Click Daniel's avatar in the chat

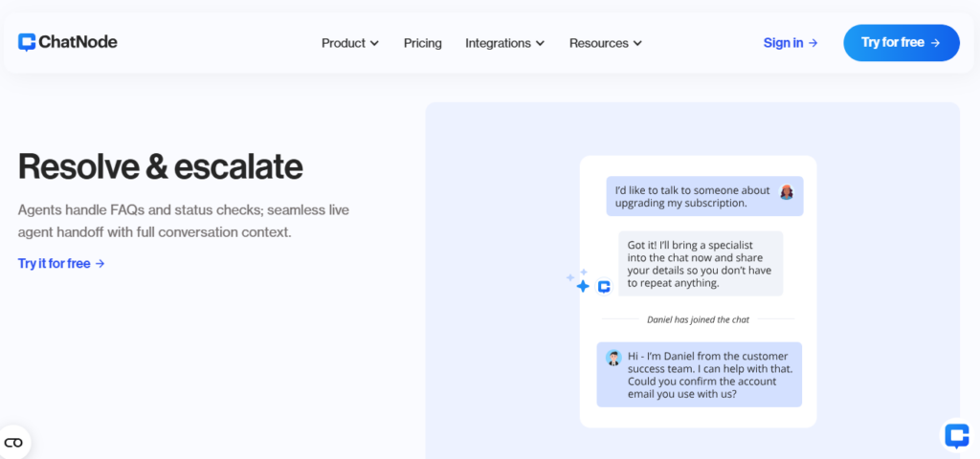click(x=613, y=358)
